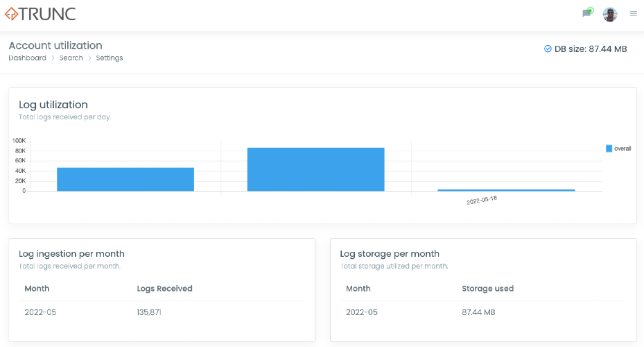
Task: Select the 2022-05 row in Log ingestion
Action: pos(162,312)
